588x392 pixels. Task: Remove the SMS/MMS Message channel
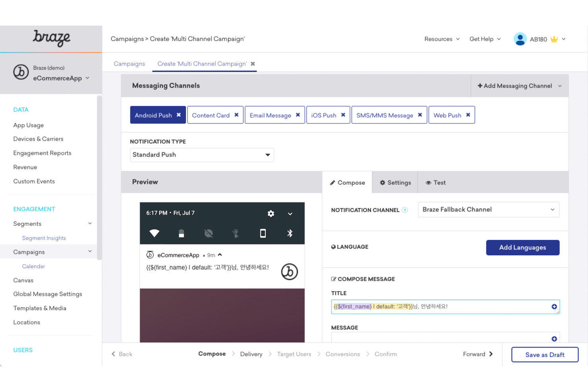[x=420, y=115]
